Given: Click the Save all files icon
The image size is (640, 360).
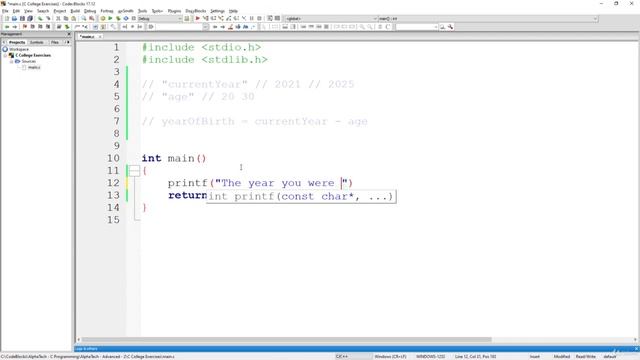Looking at the screenshot, I should click(x=30, y=19).
